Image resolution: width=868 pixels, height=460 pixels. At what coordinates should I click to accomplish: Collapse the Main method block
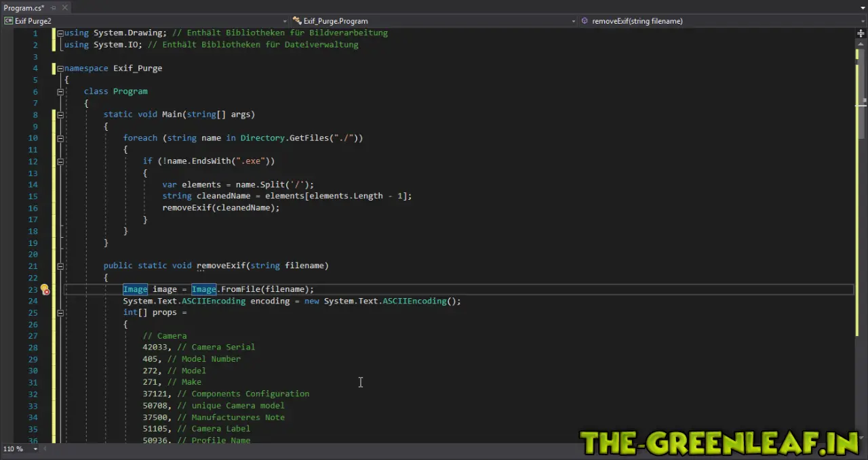(60, 115)
